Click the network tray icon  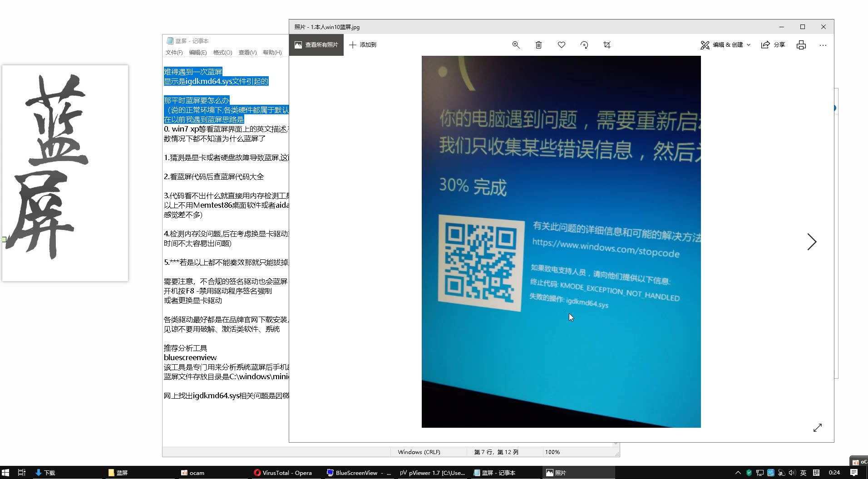760,473
